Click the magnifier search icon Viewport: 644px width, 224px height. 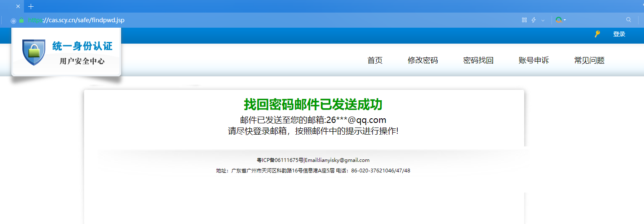(628, 20)
